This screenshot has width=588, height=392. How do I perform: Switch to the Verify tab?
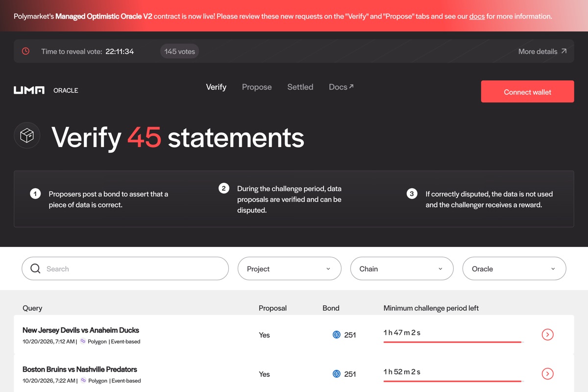pos(216,87)
